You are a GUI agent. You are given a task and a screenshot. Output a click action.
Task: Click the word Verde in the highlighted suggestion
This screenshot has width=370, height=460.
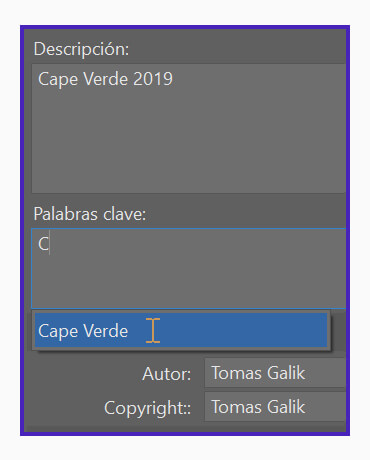click(106, 331)
